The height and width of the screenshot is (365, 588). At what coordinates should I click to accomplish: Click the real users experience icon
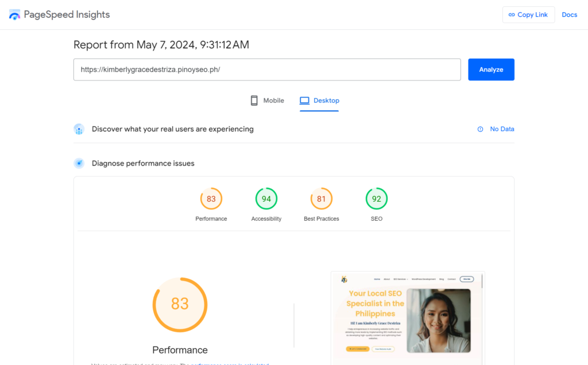(79, 129)
